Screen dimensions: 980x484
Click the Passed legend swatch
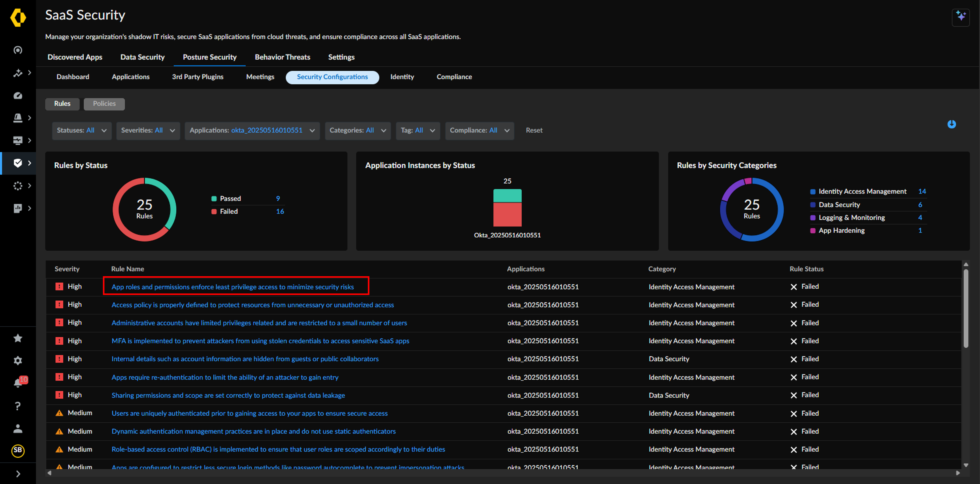pyautogui.click(x=214, y=199)
